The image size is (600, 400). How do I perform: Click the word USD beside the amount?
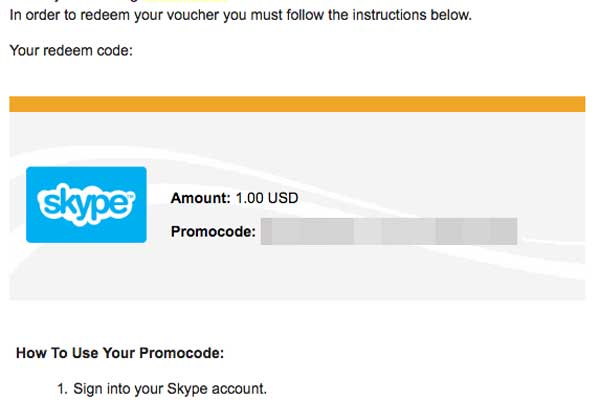click(283, 198)
